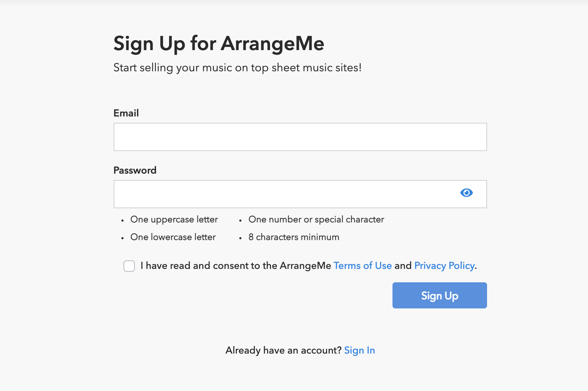Click the 'One lowercase letter' requirement
Image resolution: width=588 pixels, height=391 pixels.
pos(173,237)
